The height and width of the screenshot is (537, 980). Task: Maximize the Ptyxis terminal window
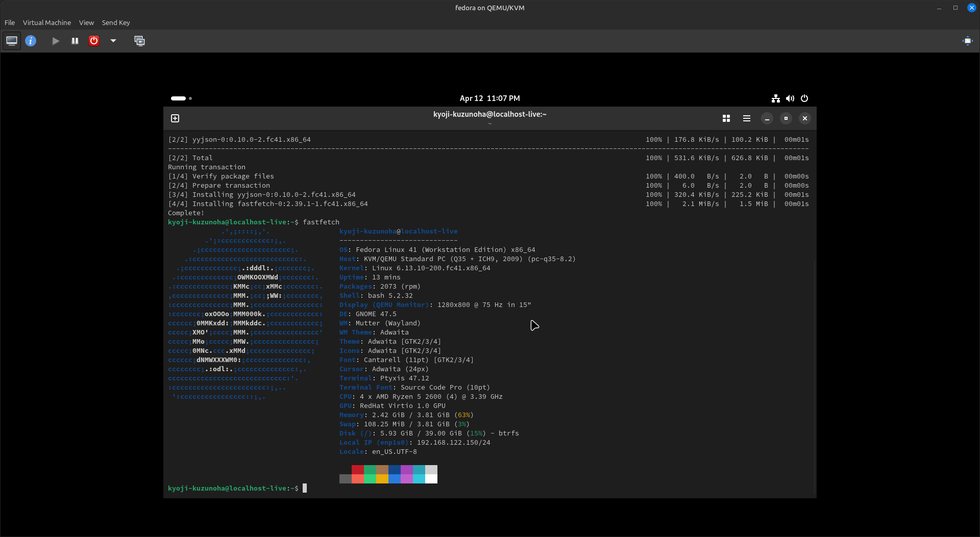(x=786, y=118)
